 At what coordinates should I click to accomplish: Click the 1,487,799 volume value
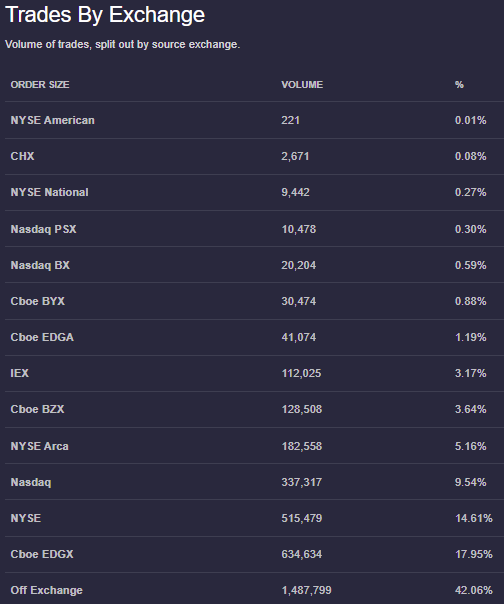click(x=306, y=590)
